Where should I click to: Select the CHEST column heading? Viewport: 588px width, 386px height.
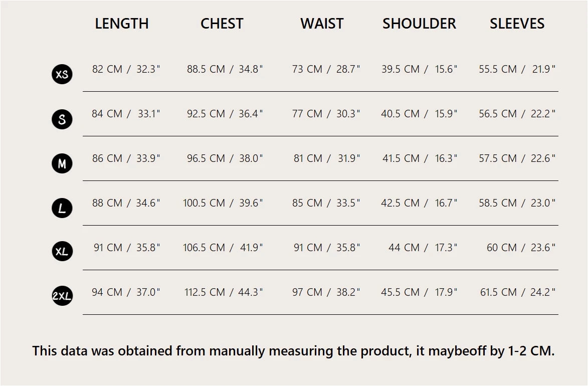[222, 24]
